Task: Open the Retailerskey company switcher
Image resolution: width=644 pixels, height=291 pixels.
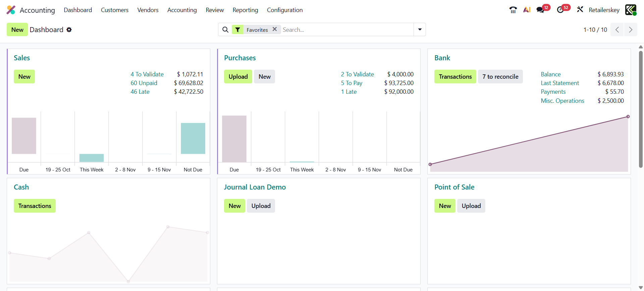Action: tap(604, 10)
